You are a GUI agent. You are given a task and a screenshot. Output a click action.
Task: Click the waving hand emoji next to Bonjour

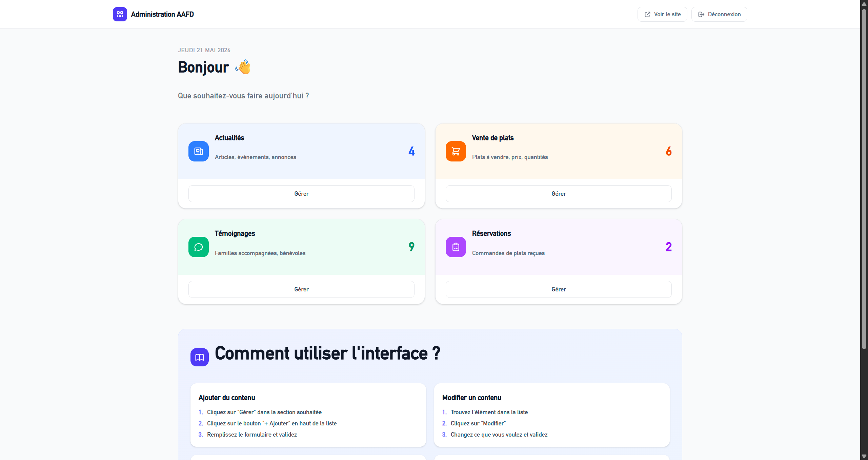(243, 67)
